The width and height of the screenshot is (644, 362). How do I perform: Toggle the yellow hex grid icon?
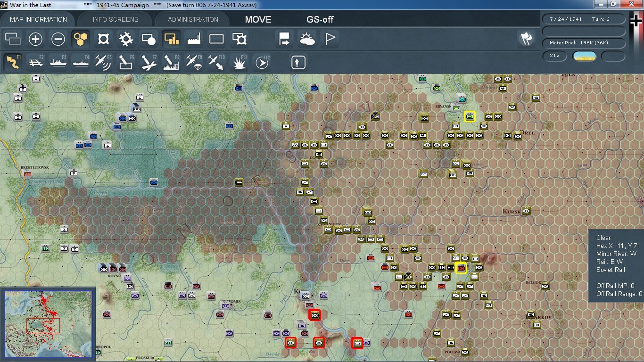[81, 39]
